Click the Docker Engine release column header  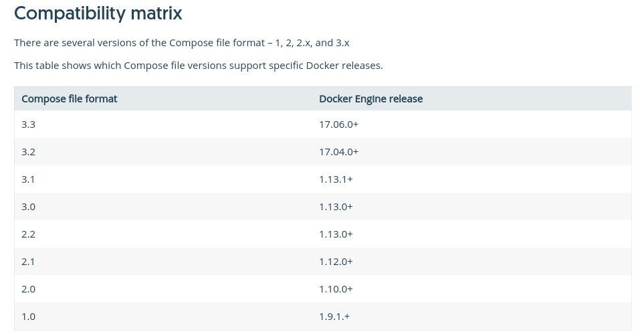point(370,99)
